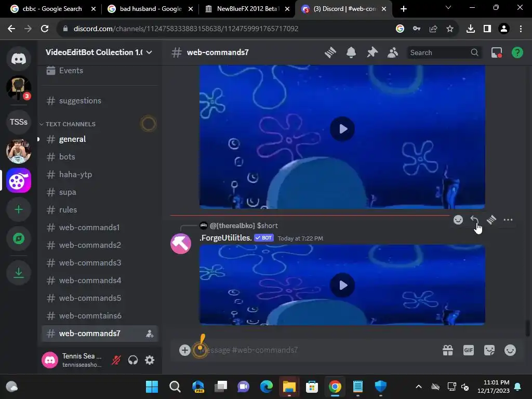Explore discoverable servers compass icon
Screen dimensions: 532x399
[x=19, y=238]
